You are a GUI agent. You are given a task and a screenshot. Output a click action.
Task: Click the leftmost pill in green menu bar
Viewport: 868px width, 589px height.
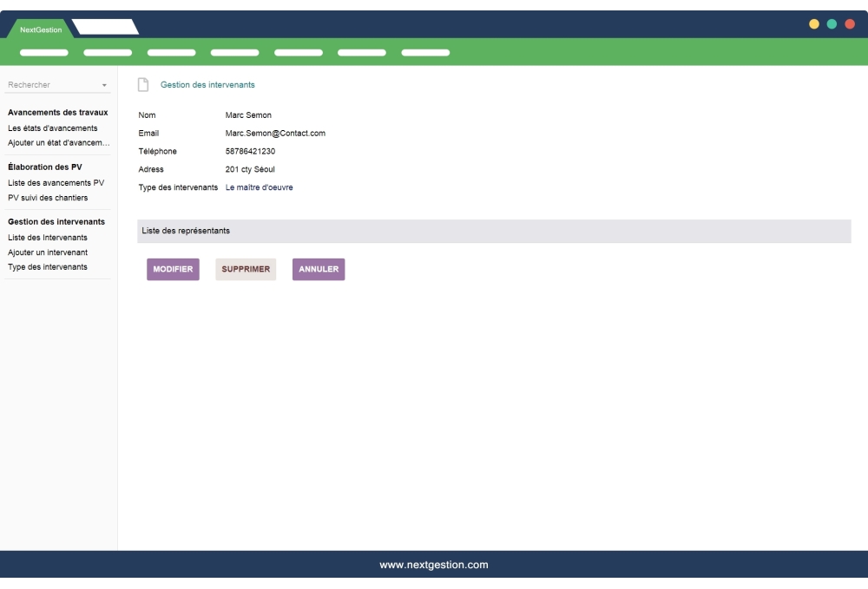(43, 53)
